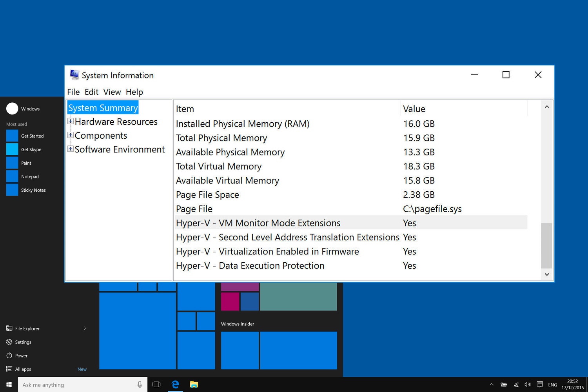Select the Hardware Resources tree item

[x=116, y=122]
